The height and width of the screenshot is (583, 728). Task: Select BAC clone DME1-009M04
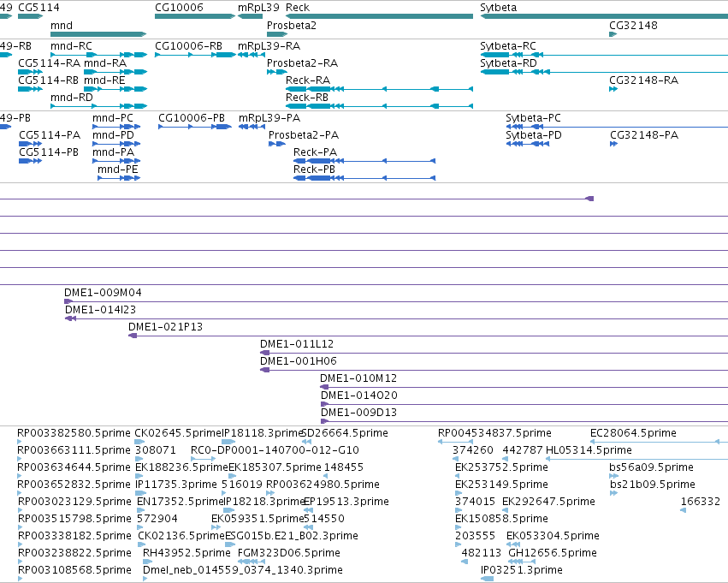tap(103, 293)
